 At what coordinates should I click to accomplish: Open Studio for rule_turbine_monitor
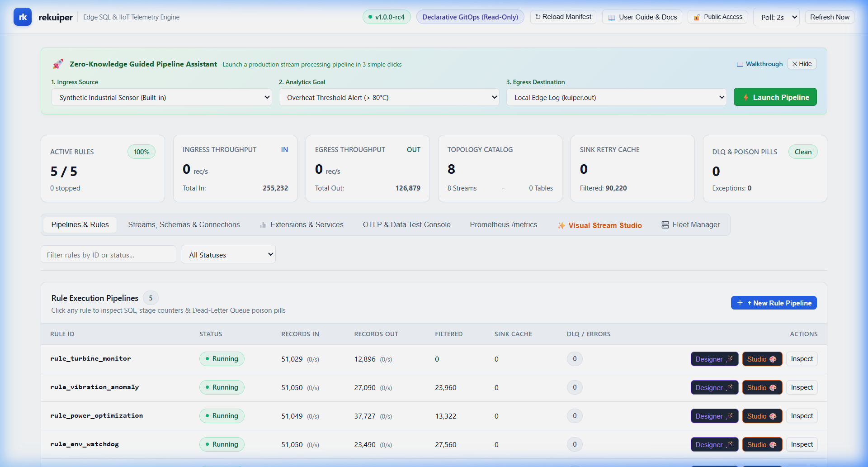tap(762, 359)
